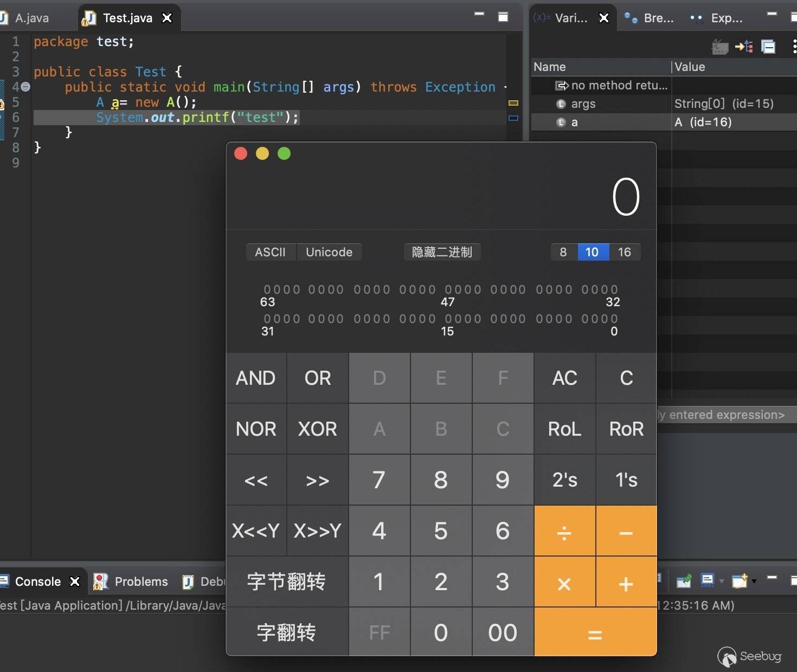Switch to the A.java editor tab
The height and width of the screenshot is (672, 797).
(31, 18)
